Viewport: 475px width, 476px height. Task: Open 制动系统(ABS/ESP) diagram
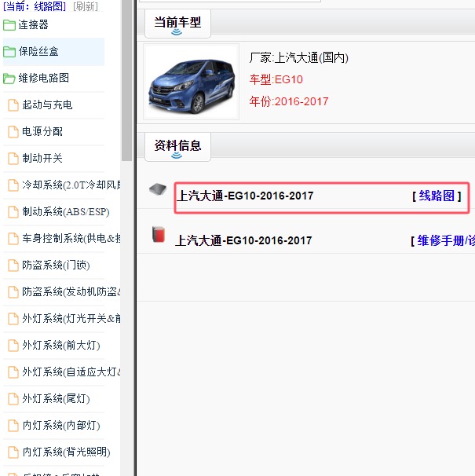pyautogui.click(x=66, y=211)
